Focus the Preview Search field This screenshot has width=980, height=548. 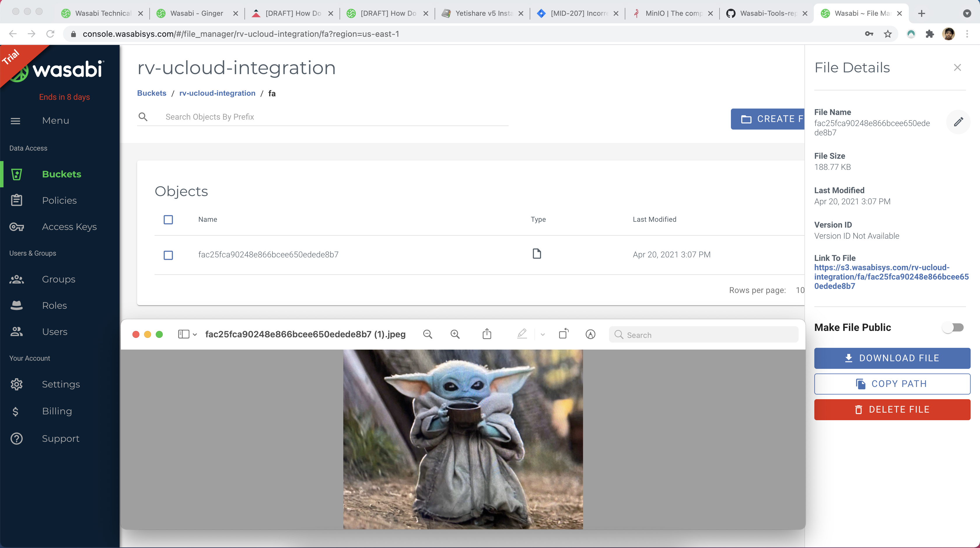703,335
